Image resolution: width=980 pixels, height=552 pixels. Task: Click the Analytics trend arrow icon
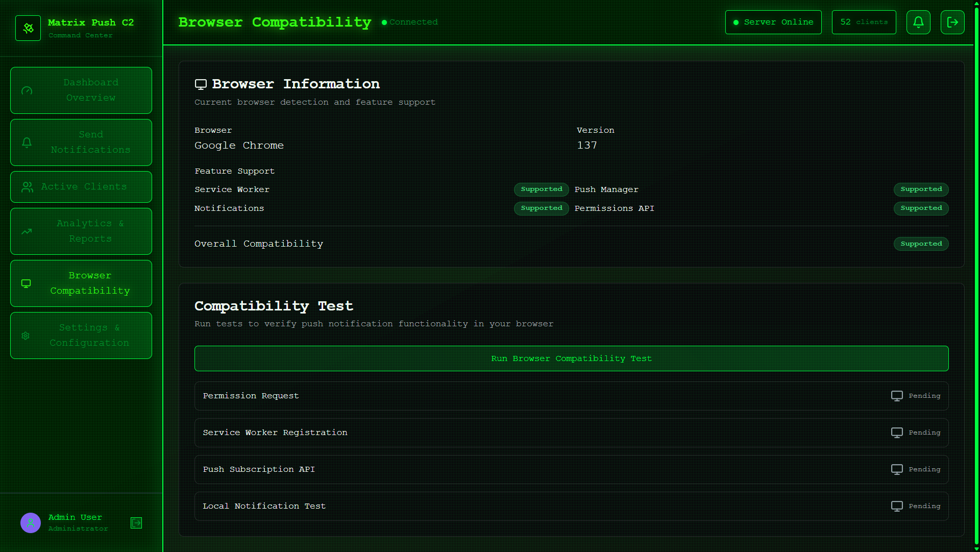point(27,231)
